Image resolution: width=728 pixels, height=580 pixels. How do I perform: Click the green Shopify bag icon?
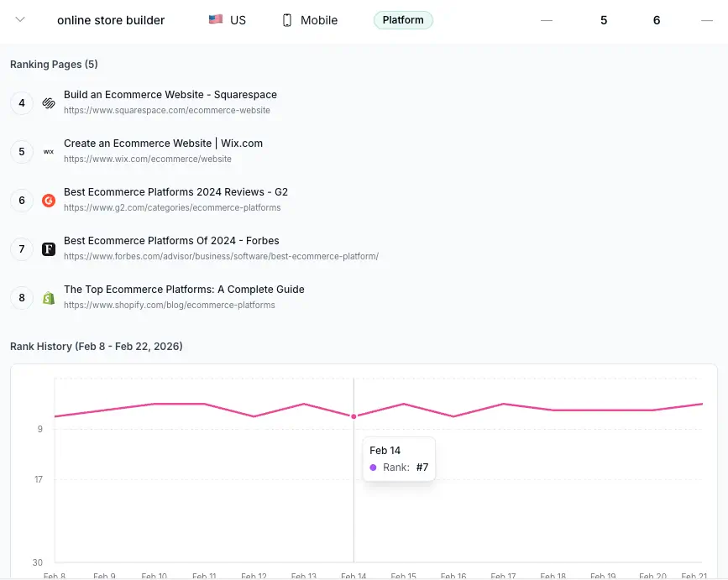[x=48, y=297]
